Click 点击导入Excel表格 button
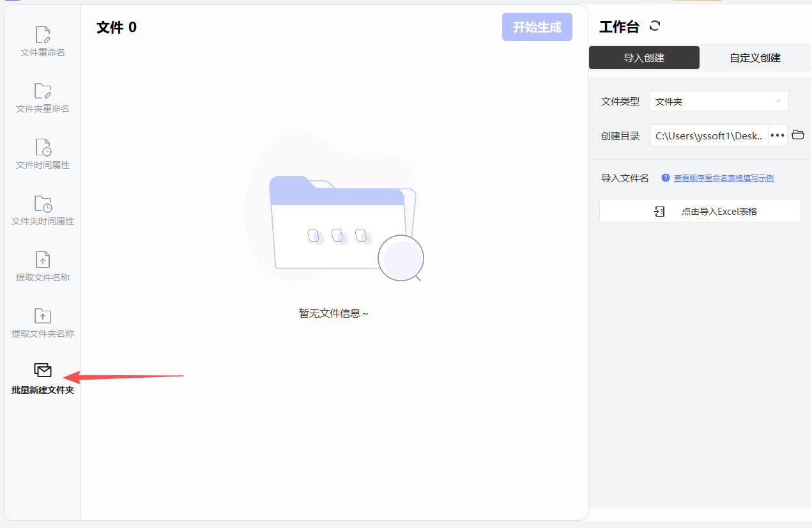The width and height of the screenshot is (812, 528). click(x=700, y=211)
